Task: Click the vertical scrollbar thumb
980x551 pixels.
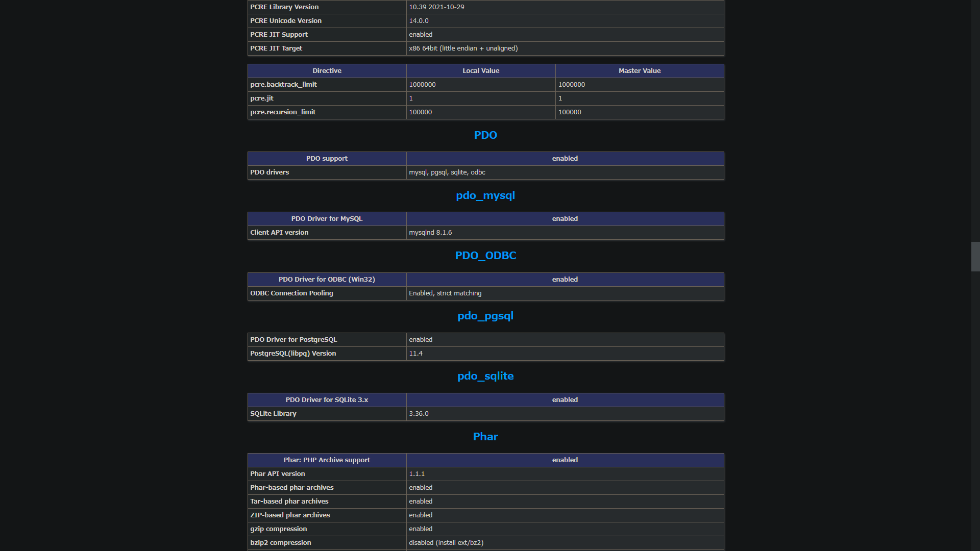Action: [975, 257]
